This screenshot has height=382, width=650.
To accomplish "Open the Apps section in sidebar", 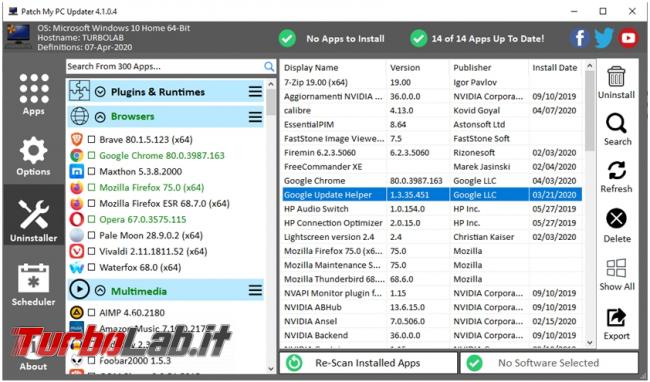I will (34, 94).
